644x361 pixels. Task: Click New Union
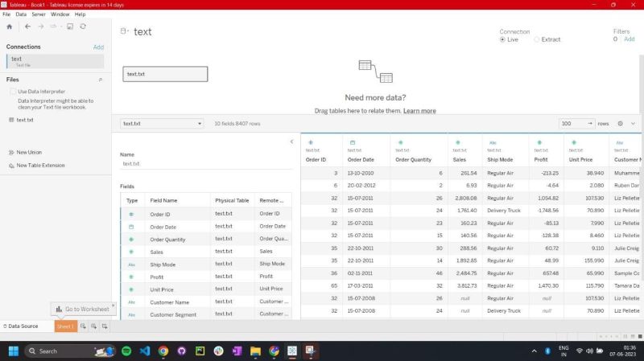pyautogui.click(x=25, y=152)
